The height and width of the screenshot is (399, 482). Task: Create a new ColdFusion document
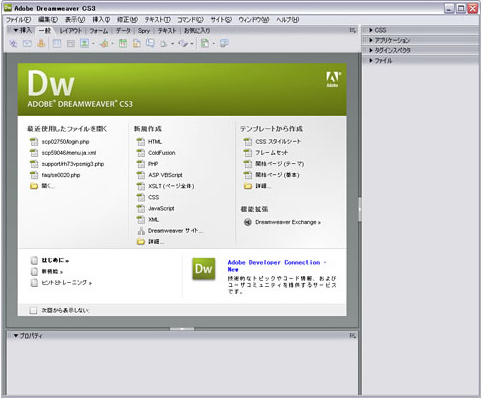(x=156, y=153)
